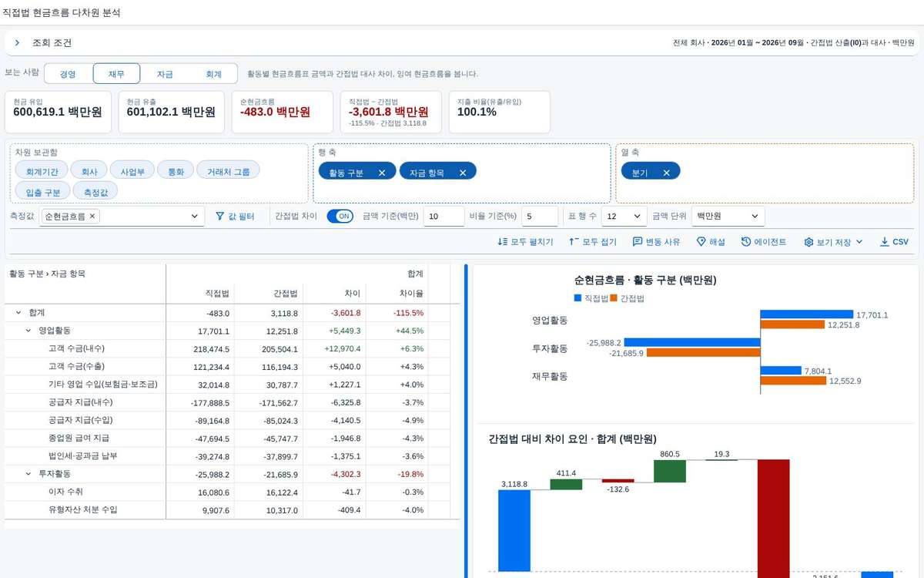Click the 측정값 dimension chip
The width and height of the screenshot is (924, 578).
[x=96, y=192]
